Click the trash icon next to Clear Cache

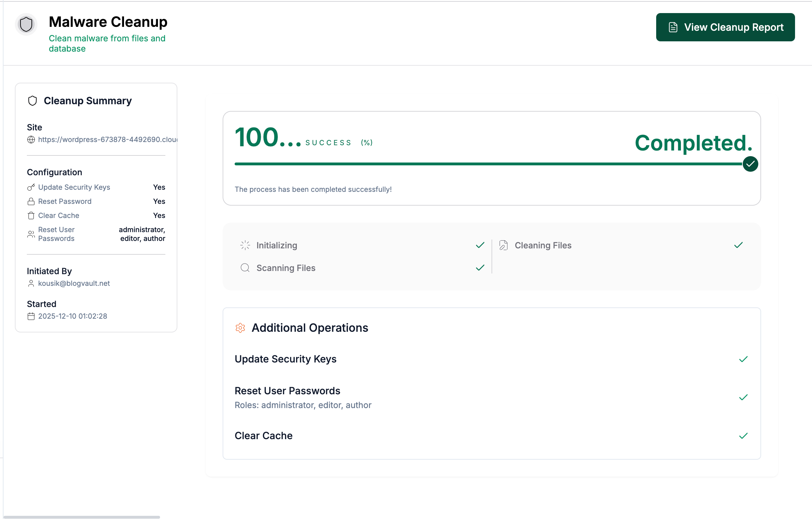30,215
